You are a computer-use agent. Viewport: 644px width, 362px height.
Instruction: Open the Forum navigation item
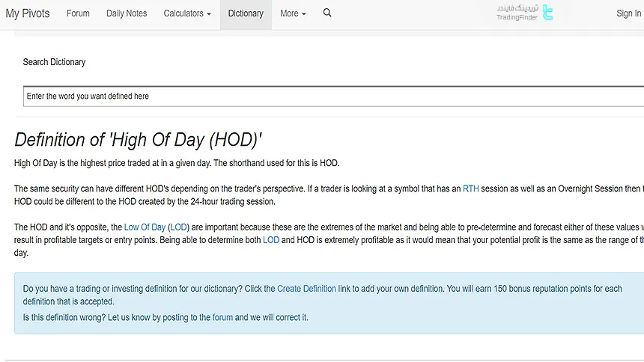(x=78, y=13)
